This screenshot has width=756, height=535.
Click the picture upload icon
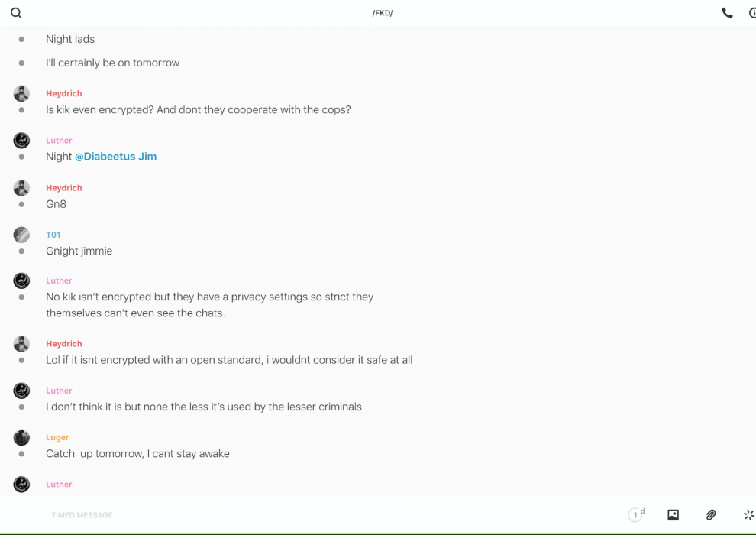[x=673, y=515]
